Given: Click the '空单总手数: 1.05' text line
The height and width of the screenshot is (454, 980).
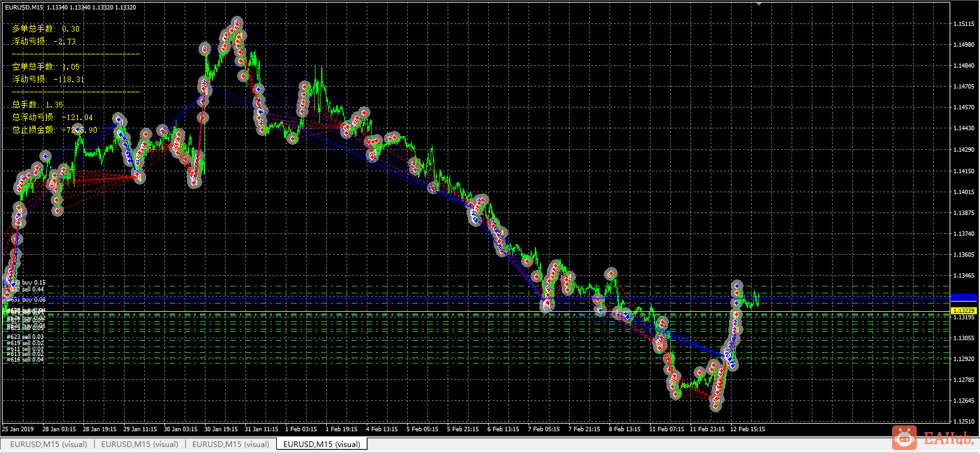Looking at the screenshot, I should (x=46, y=66).
